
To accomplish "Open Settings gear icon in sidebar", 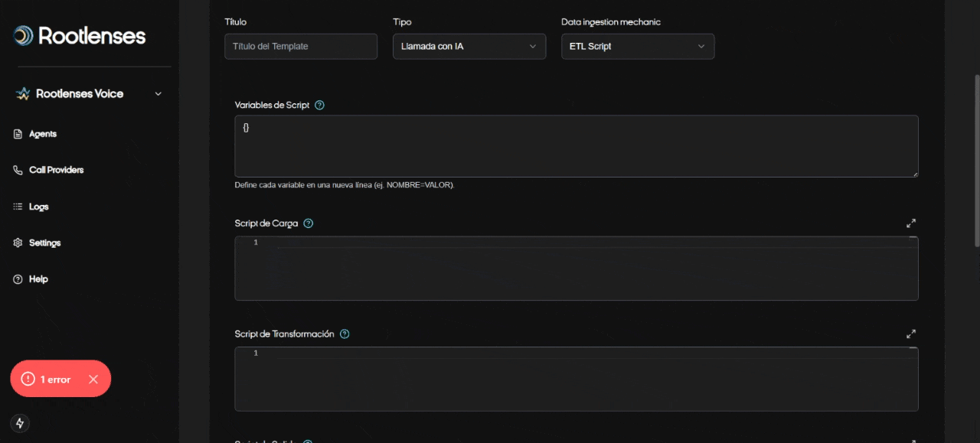I will tap(18, 243).
